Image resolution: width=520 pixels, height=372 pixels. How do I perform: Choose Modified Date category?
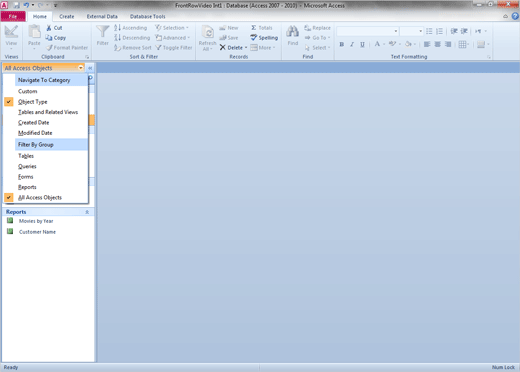tap(35, 133)
